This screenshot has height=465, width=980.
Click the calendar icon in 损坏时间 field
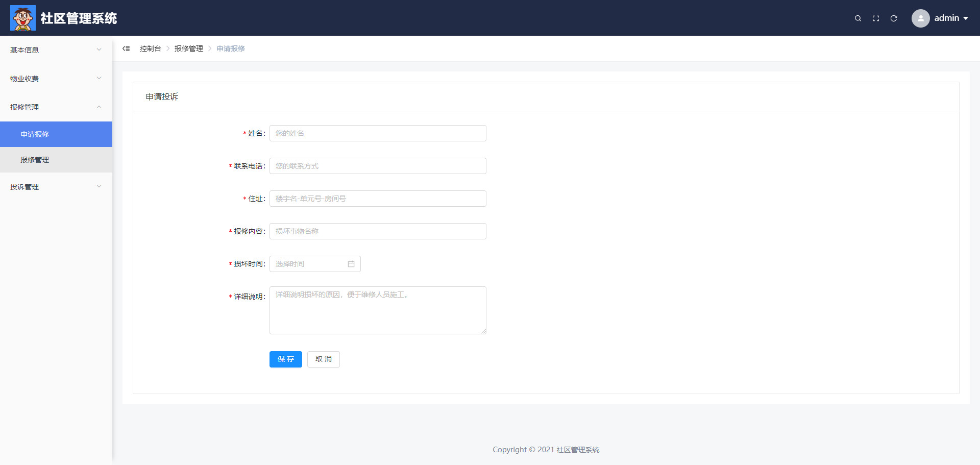[x=351, y=264]
